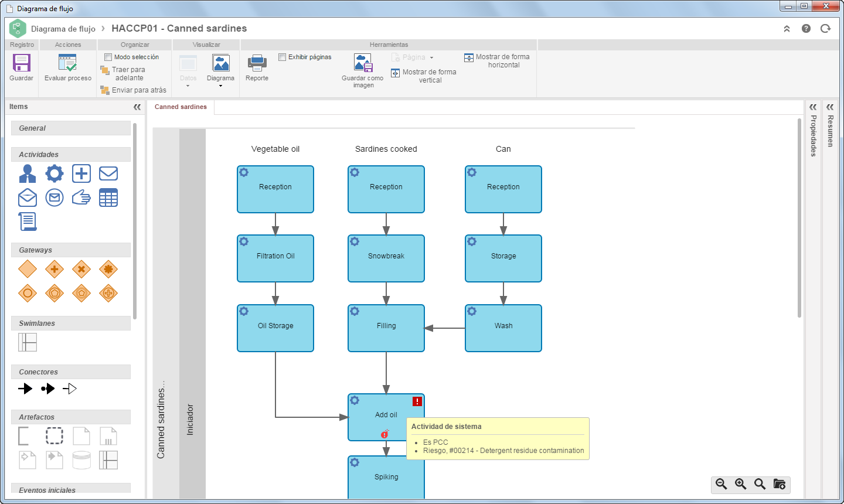Select the solid arrow sequence connector
Viewport: 844px width, 504px height.
25,389
